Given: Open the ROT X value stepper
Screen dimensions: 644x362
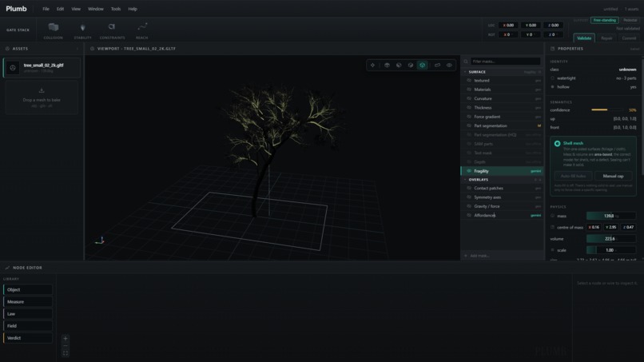Looking at the screenshot, I should click(508, 34).
